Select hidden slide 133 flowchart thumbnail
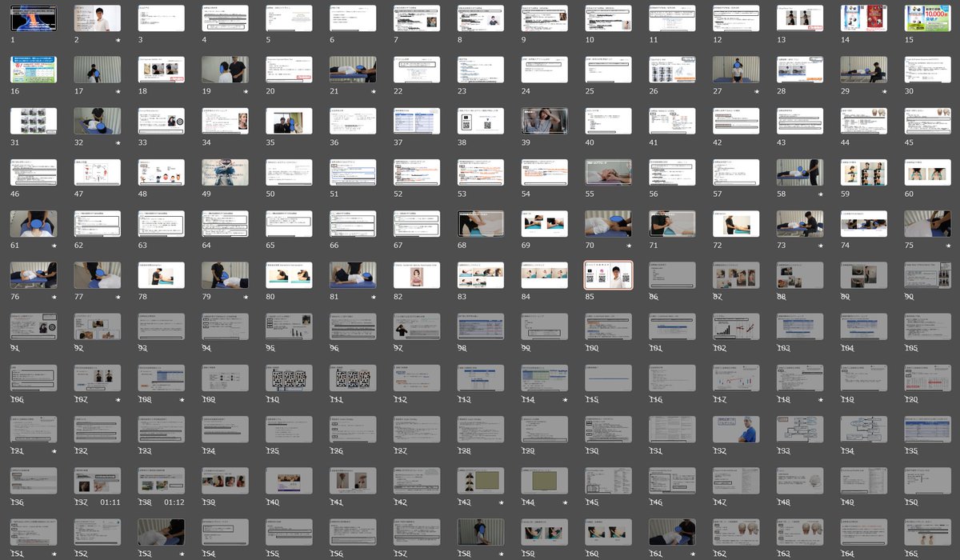 click(800, 429)
